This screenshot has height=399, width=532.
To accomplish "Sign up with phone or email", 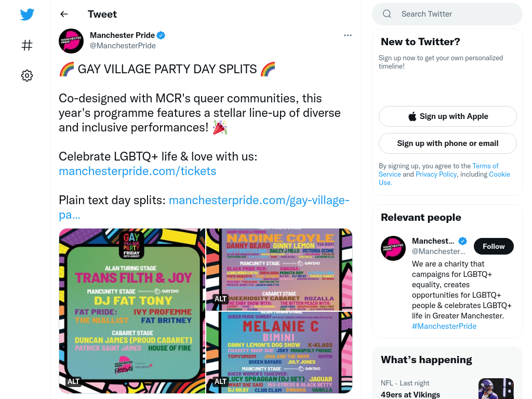I will (447, 143).
